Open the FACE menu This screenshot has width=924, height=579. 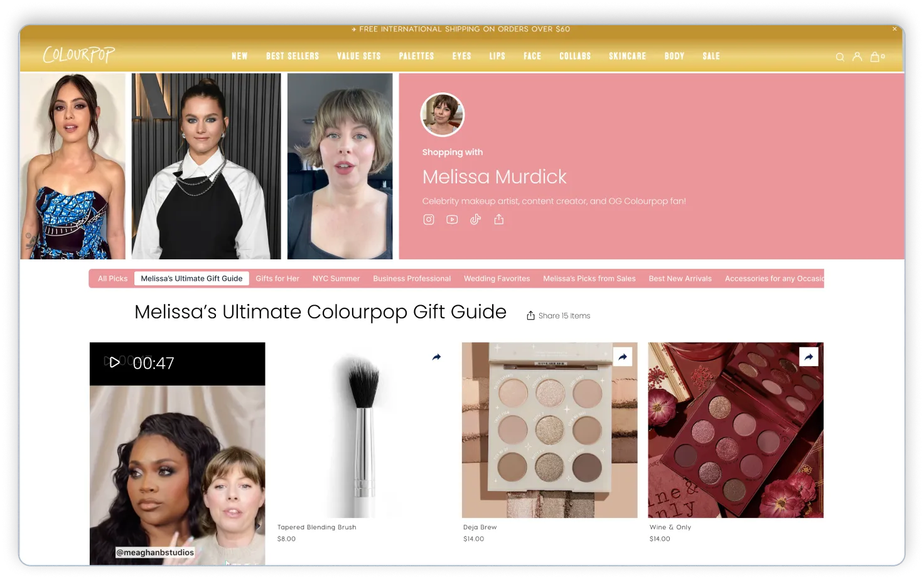[x=532, y=56]
